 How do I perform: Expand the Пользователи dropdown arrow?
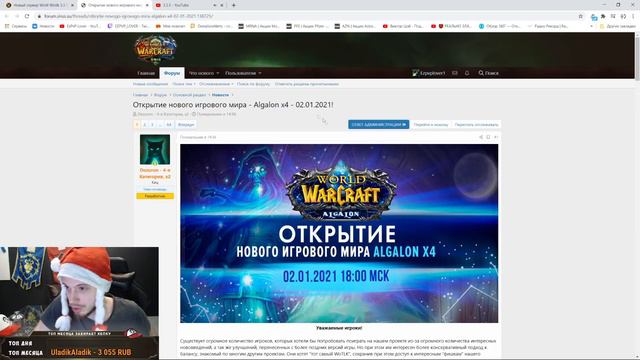(x=260, y=73)
